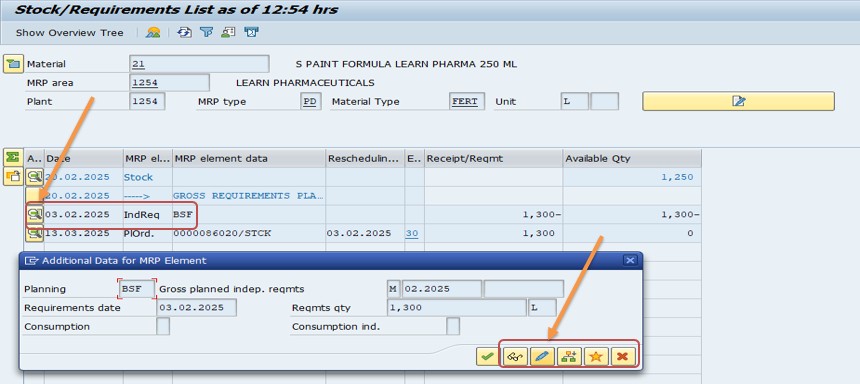Click the pencil change element icon
This screenshot has height=384, width=860.
click(541, 357)
